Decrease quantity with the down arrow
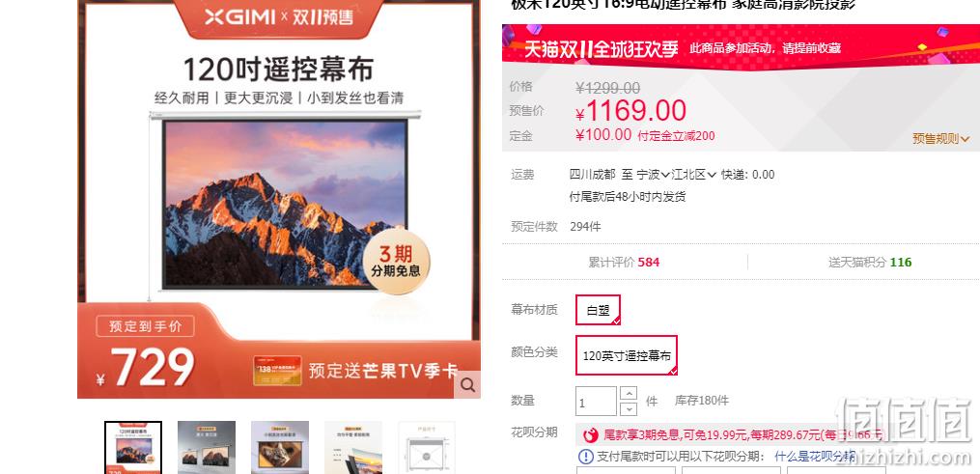 point(629,409)
